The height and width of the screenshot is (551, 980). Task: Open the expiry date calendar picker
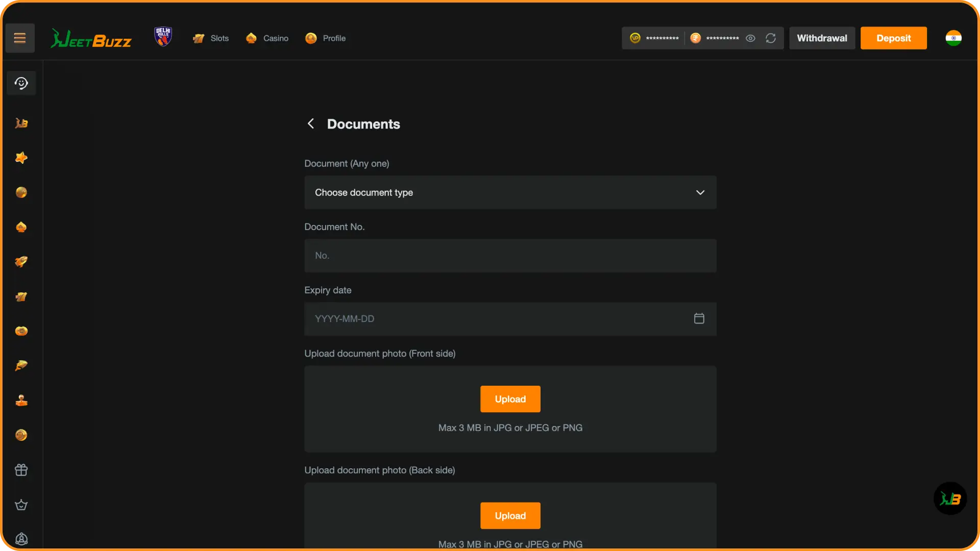coord(699,318)
